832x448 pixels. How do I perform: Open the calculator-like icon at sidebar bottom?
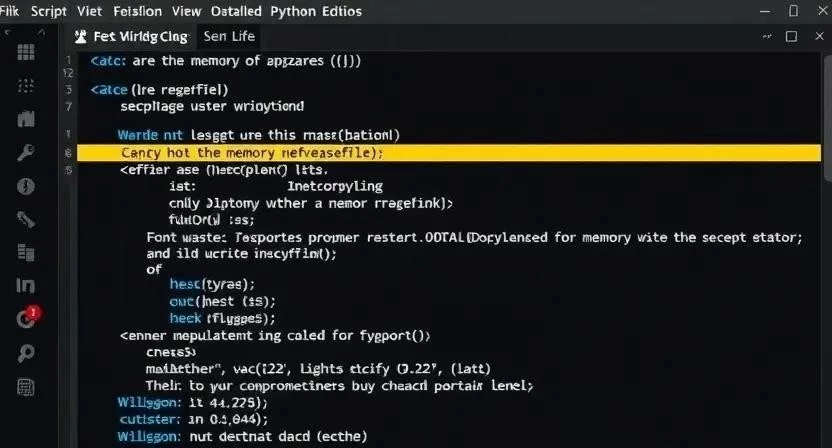[x=26, y=387]
